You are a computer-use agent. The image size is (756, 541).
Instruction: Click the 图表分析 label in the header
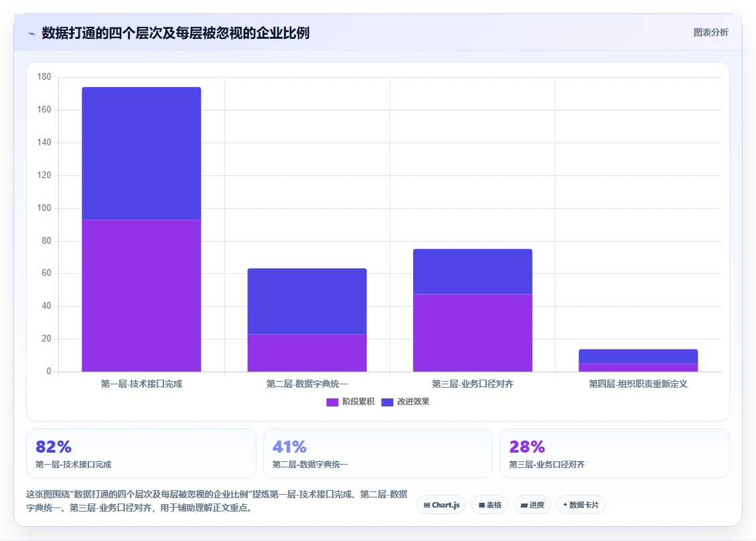point(710,32)
